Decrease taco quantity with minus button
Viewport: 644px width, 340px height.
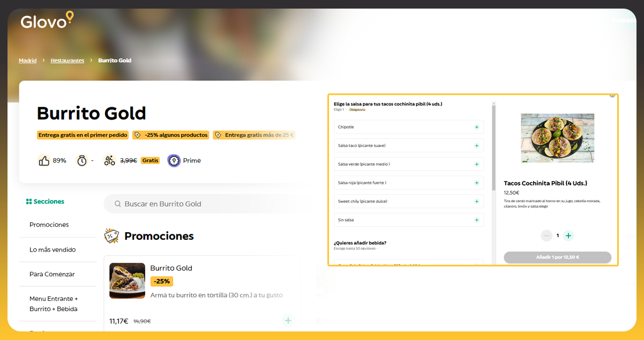tap(546, 235)
